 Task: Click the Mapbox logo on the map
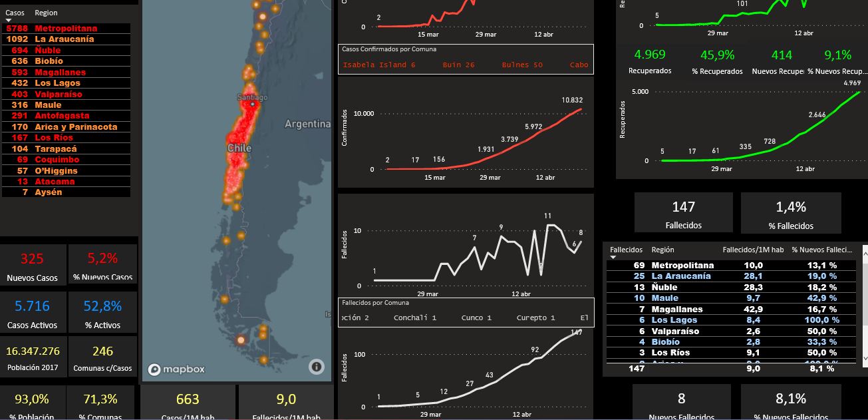pos(177,369)
